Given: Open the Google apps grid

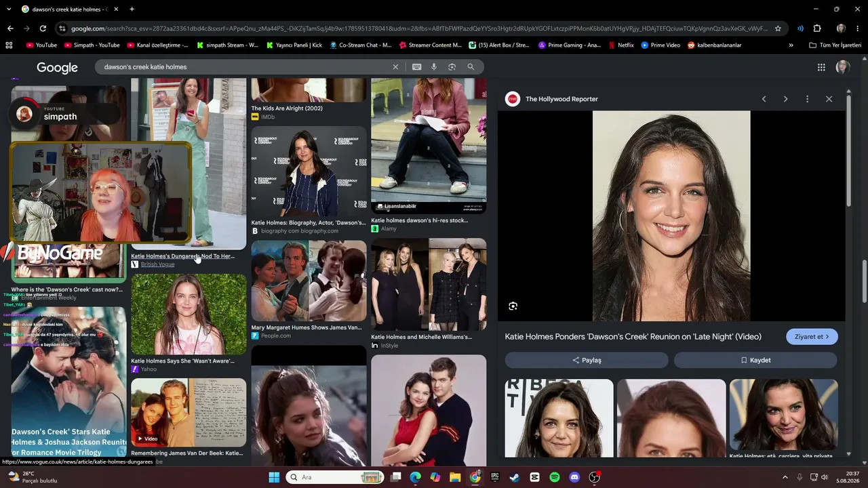Looking at the screenshot, I should coord(821,67).
